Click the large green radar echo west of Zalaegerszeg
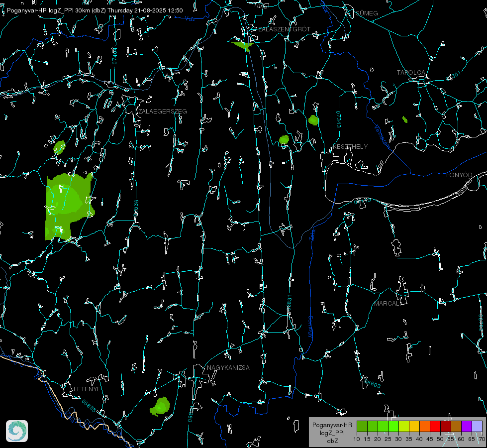Screen dimensions: 487x448 point(69,206)
